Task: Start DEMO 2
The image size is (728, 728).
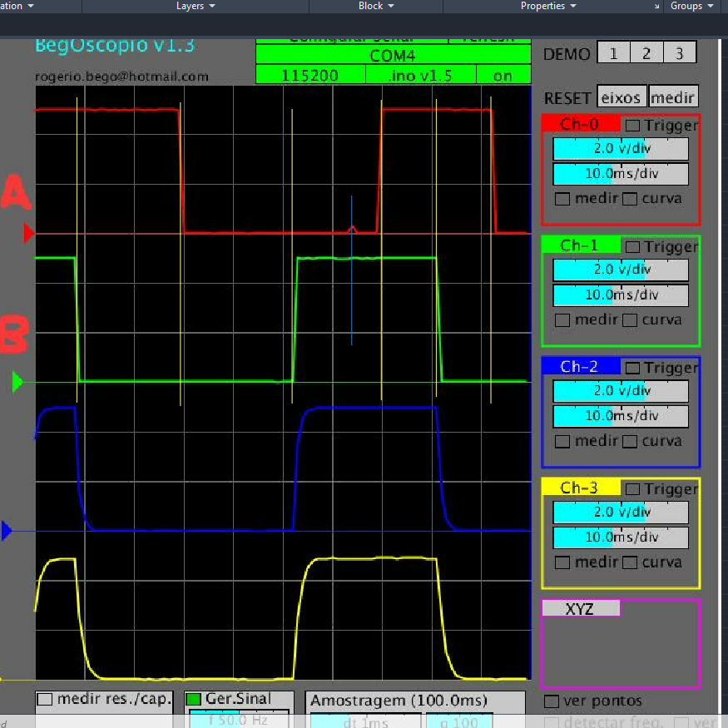Action: (x=646, y=53)
